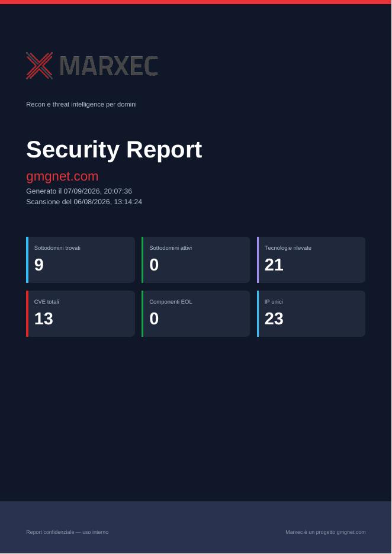Open the 'Marxec è un progetto gmgnet.com' footer link
Image resolution: width=392 pixels, height=554 pixels.
(326, 532)
